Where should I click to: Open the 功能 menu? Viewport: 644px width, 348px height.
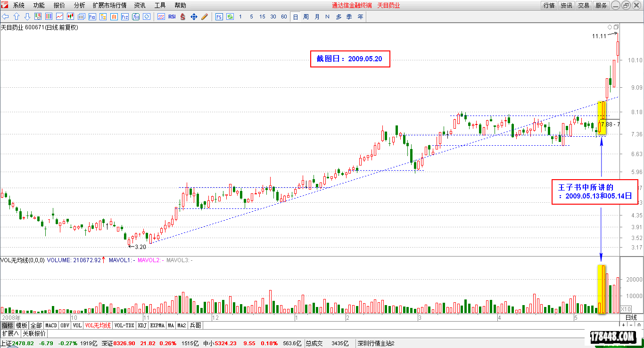39,5
